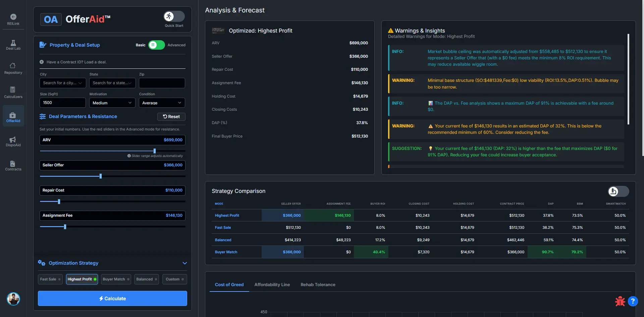The image size is (644, 317).
Task: Open the Highest Profit row in comparison
Action: click(x=420, y=215)
